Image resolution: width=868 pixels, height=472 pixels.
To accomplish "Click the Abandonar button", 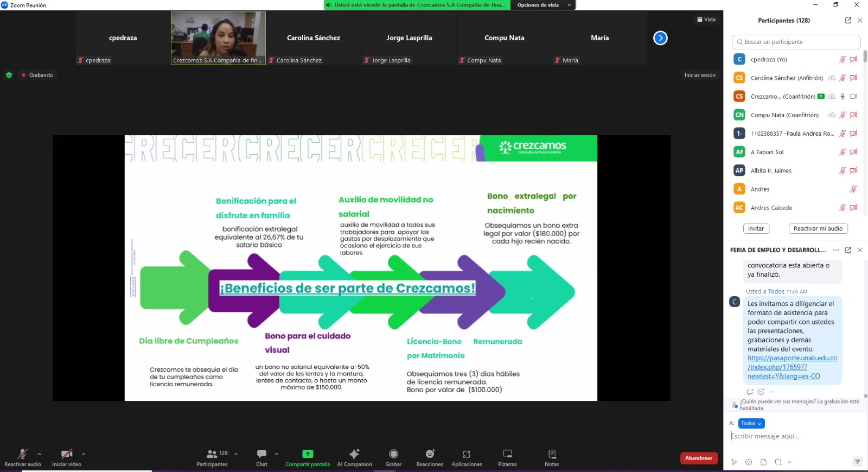I will [x=699, y=458].
